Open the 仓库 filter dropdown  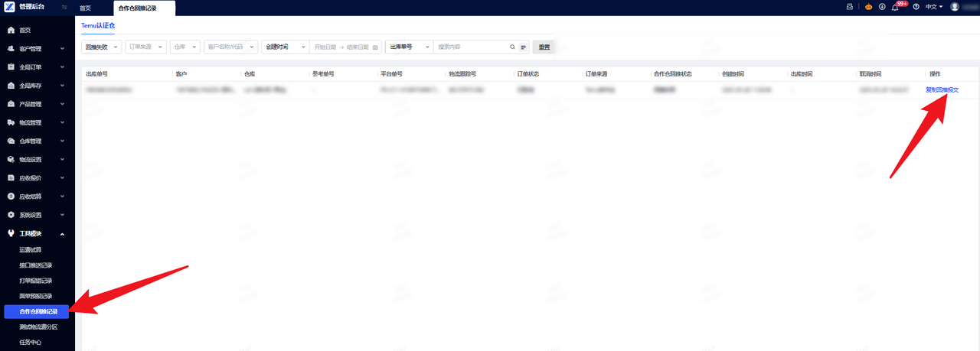[185, 47]
